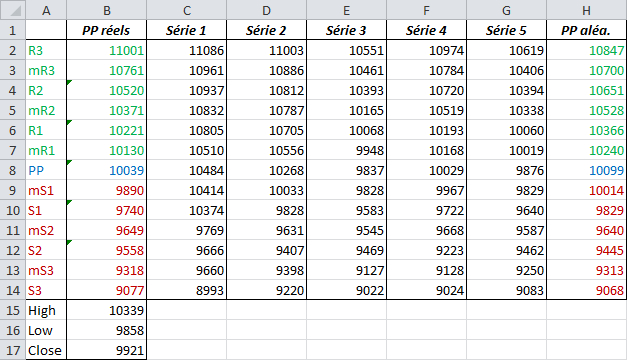
Task: Select the Série 5 value 9083
Action: click(506, 290)
